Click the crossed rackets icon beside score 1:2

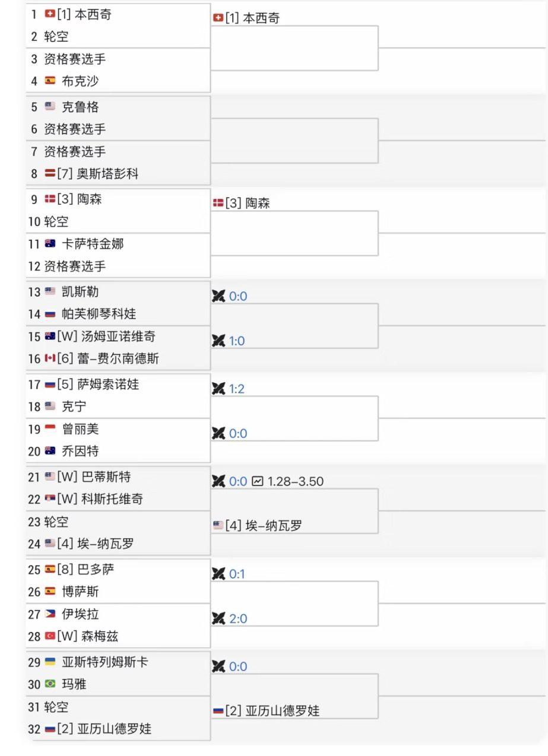(218, 389)
